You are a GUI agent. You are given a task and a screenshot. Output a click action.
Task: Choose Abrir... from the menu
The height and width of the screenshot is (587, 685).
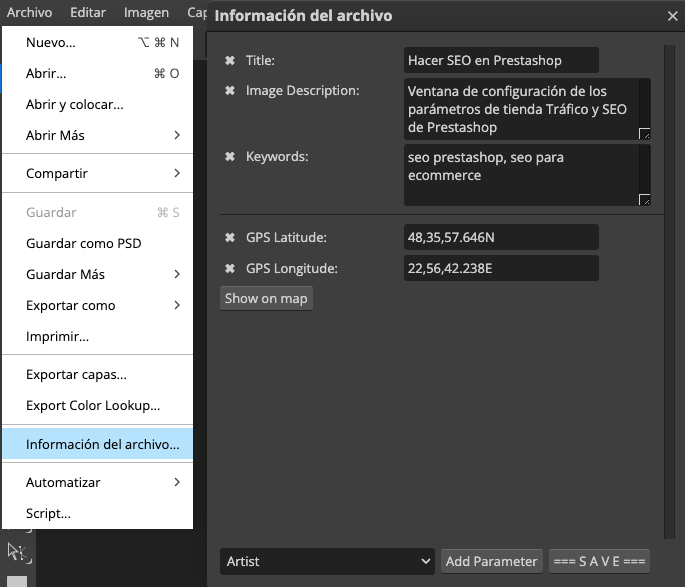(x=97, y=73)
